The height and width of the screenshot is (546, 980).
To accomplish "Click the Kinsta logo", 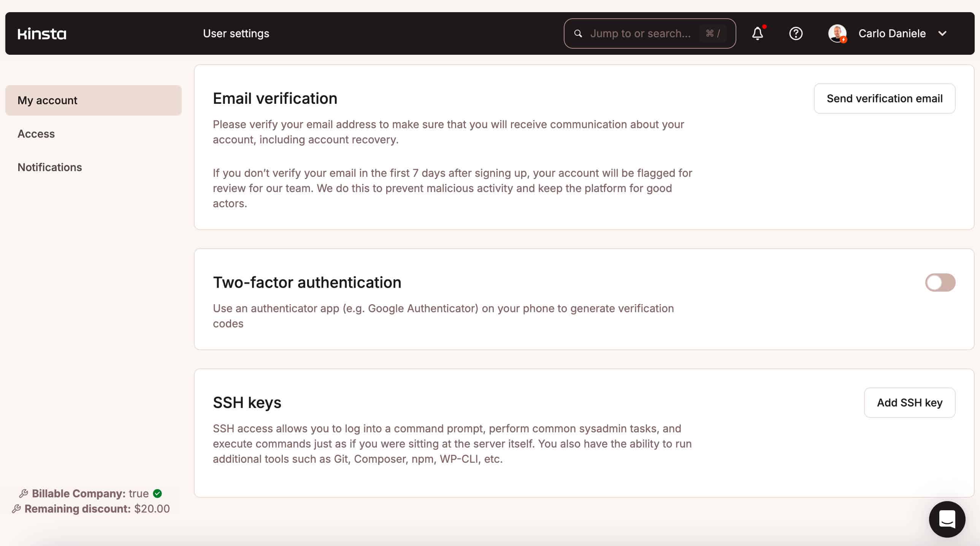I will [x=42, y=33].
